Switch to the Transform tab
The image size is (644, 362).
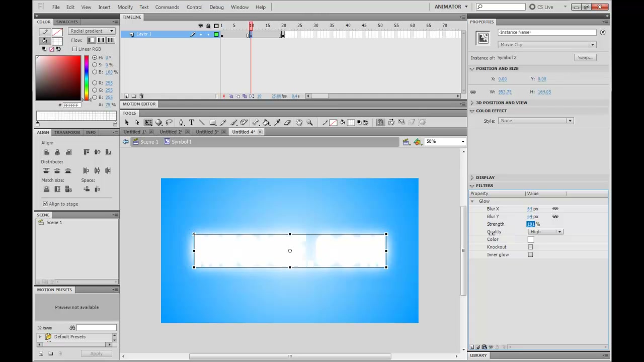67,132
